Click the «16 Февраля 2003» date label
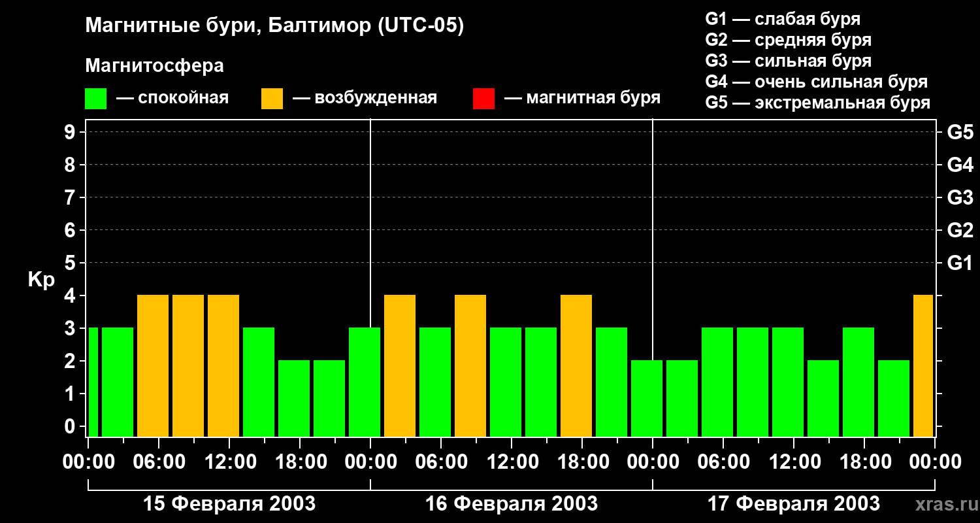This screenshot has height=523, width=980. [512, 504]
